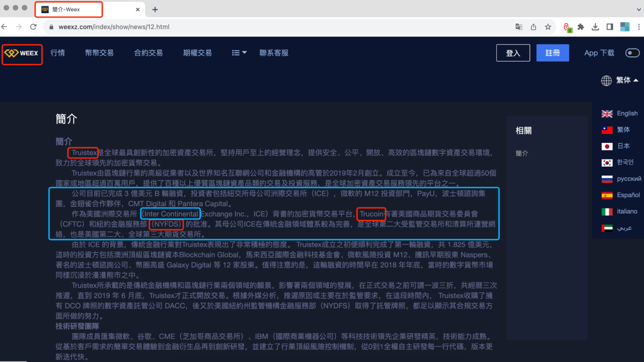Viewport: 644px width, 362px height.
Task: Click the WEEX logo
Action: pyautogui.click(x=21, y=53)
